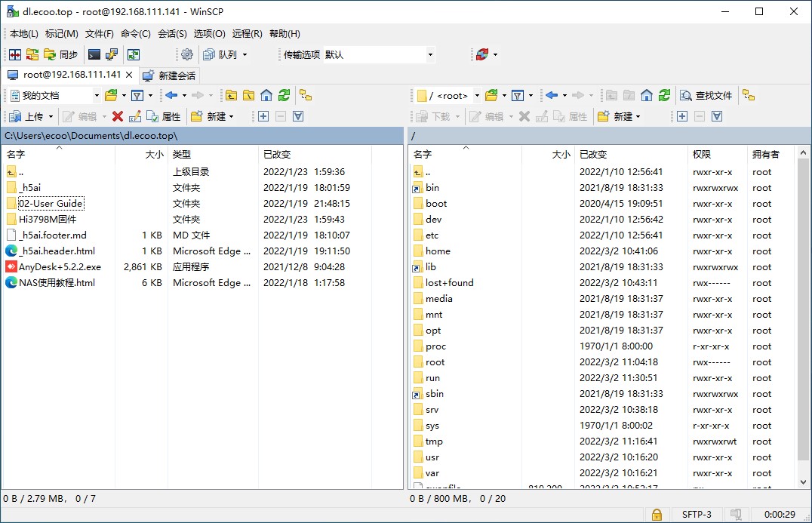Expand the transfer options preset dropdown
Viewport: 812px width, 523px height.
tap(430, 54)
